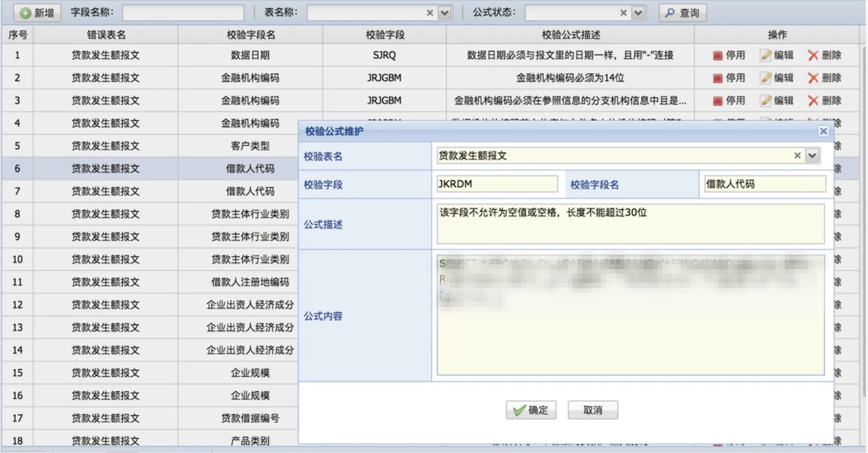Click the 公式描述 text area
Viewport: 868px width, 453px height.
(x=630, y=224)
